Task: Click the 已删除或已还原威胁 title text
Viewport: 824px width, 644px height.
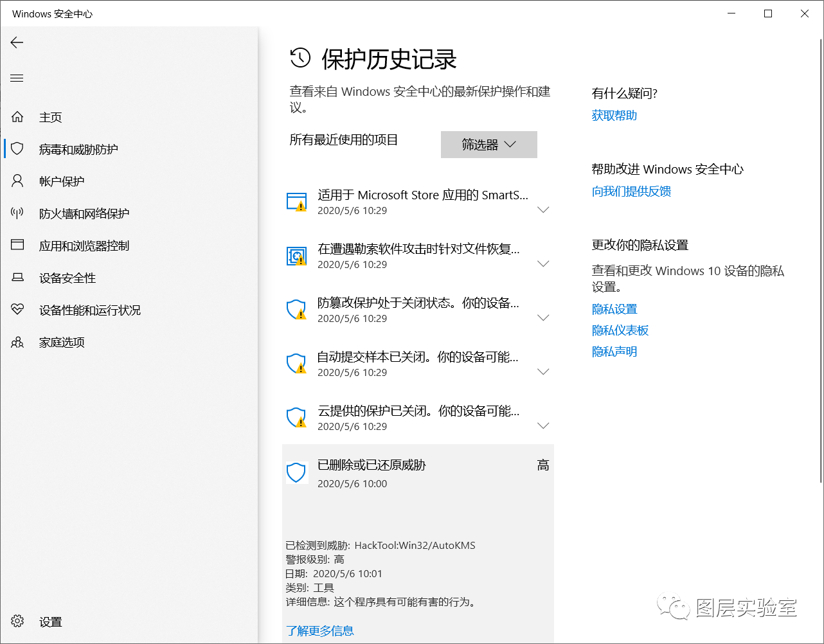Action: click(372, 465)
